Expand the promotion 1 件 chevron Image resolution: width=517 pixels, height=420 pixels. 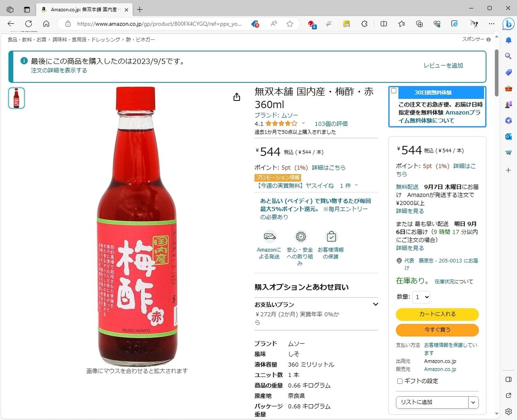pyautogui.click(x=356, y=185)
